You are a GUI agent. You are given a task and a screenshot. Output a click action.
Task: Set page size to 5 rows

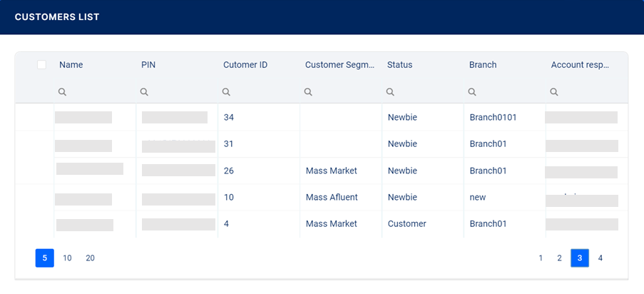click(44, 258)
